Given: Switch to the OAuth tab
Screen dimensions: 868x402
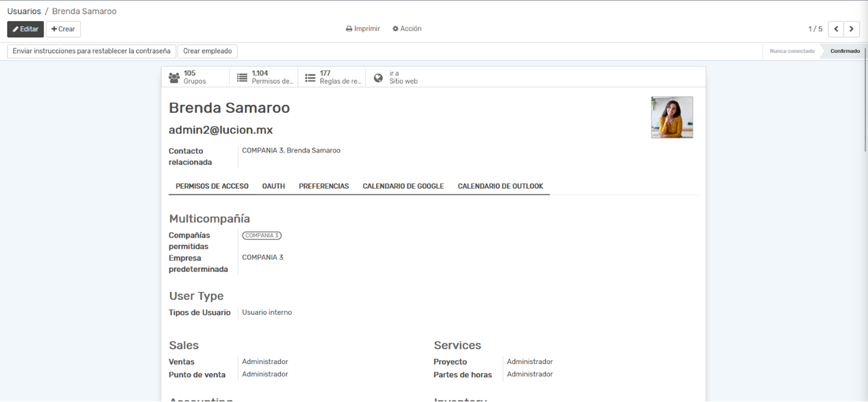Looking at the screenshot, I should coord(273,186).
